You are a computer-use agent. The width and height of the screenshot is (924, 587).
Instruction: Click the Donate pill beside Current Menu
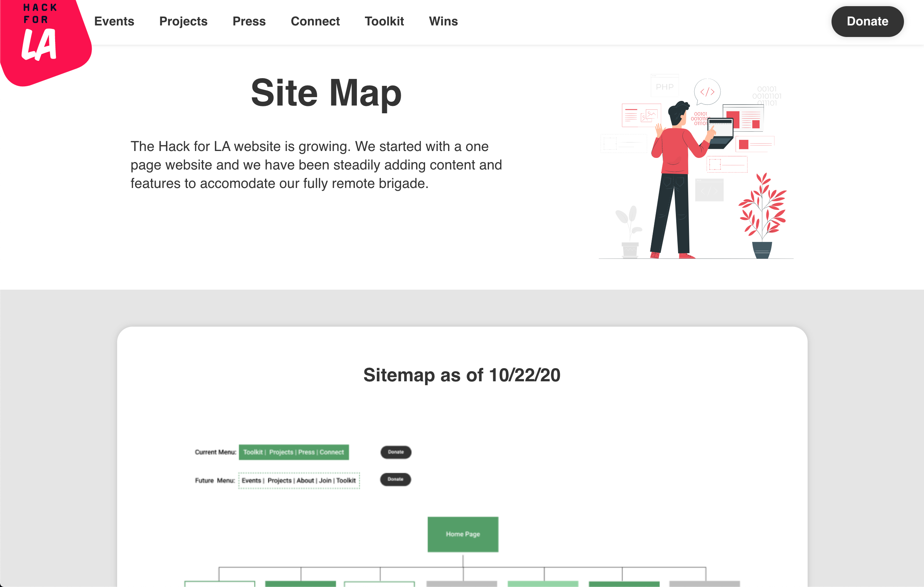click(x=396, y=452)
